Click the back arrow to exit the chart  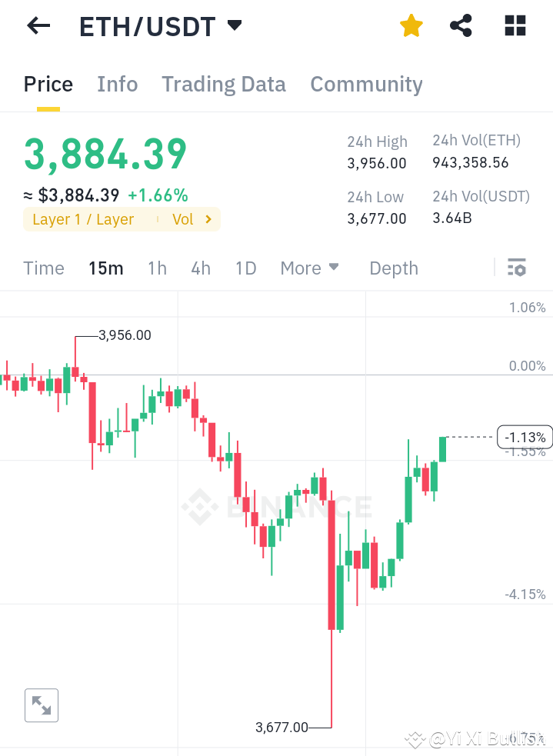[37, 25]
